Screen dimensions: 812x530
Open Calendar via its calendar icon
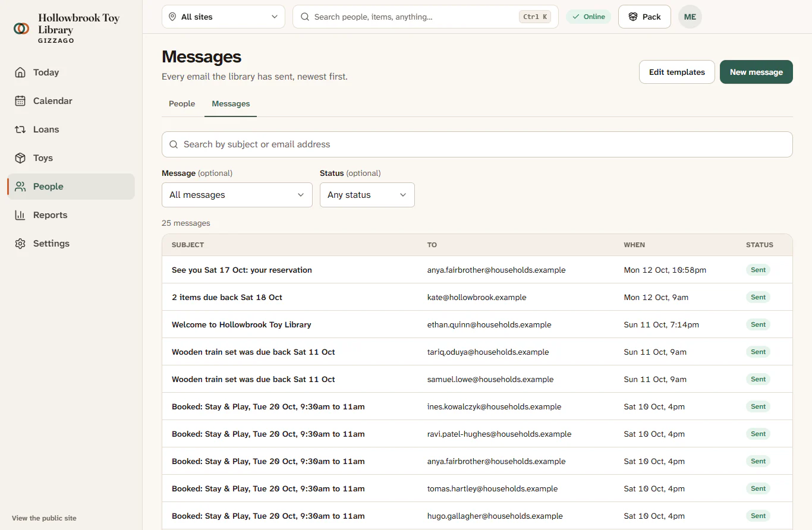20,101
